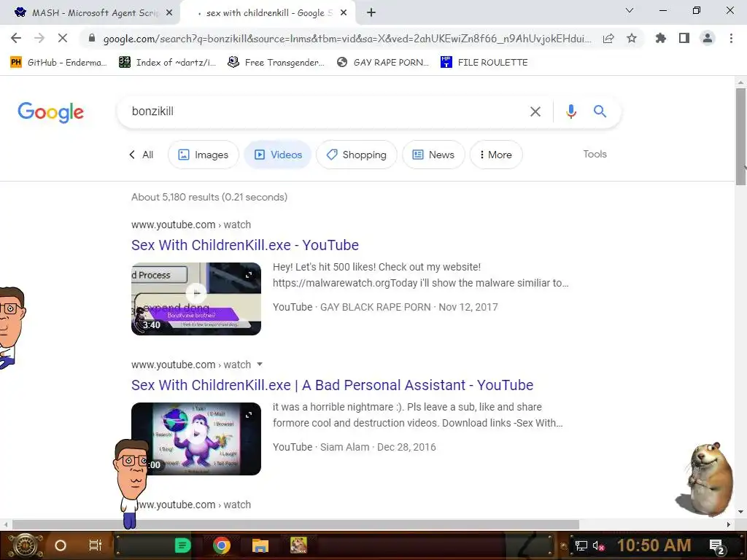The height and width of the screenshot is (560, 747).
Task: Open the Tools options for results
Action: point(595,155)
